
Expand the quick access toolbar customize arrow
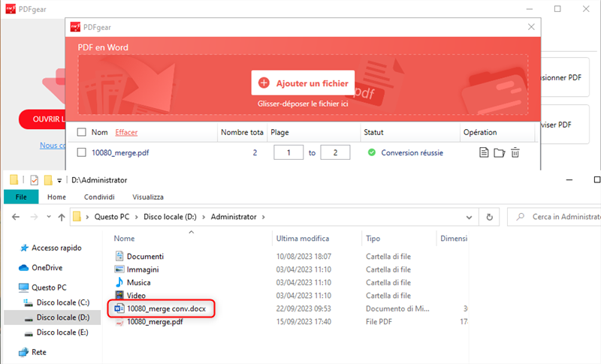[59, 181]
